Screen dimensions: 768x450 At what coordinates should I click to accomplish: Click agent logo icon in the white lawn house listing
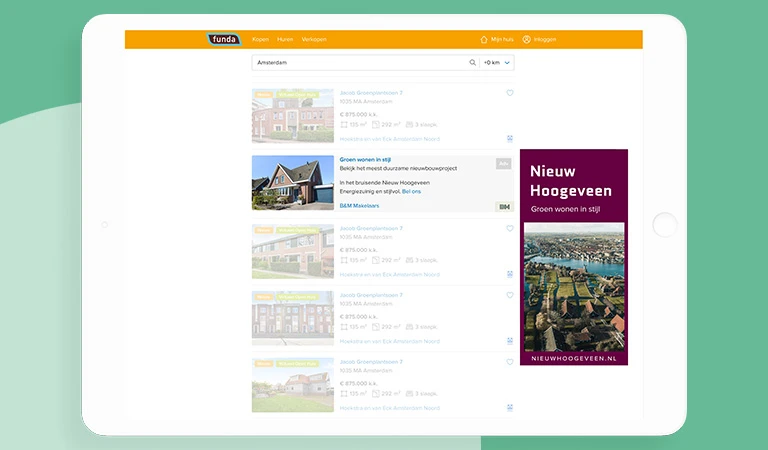510,407
